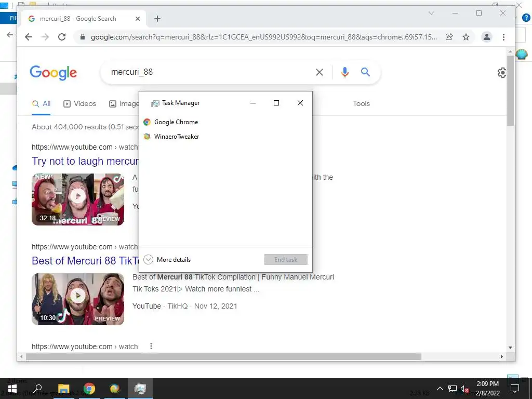Click the Chrome forward arrow
The image size is (532, 399).
pos(45,37)
